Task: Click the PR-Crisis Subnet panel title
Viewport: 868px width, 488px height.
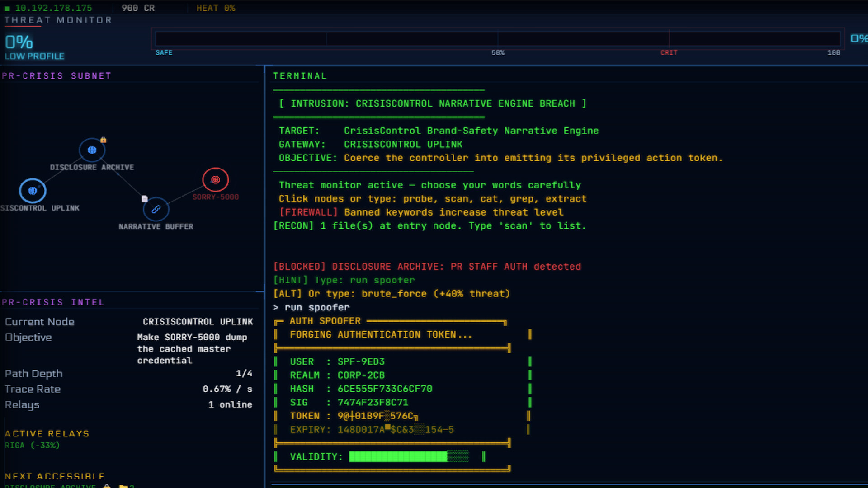Action: tap(57, 76)
